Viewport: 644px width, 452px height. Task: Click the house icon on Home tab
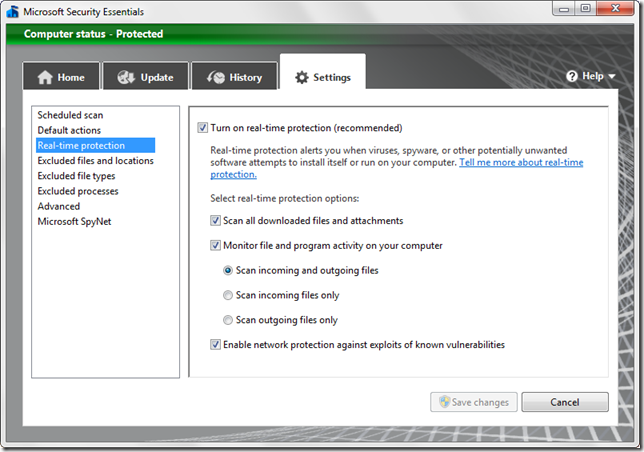(45, 77)
